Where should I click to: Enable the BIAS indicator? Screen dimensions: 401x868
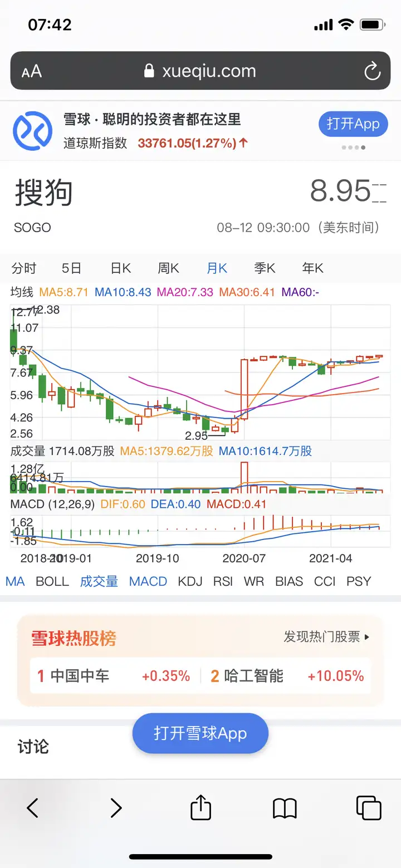pyautogui.click(x=289, y=581)
